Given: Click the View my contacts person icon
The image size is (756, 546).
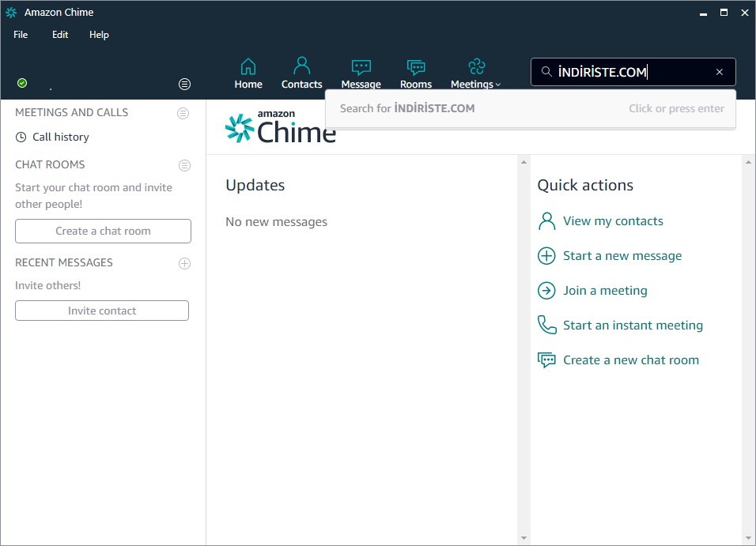Looking at the screenshot, I should pos(546,221).
